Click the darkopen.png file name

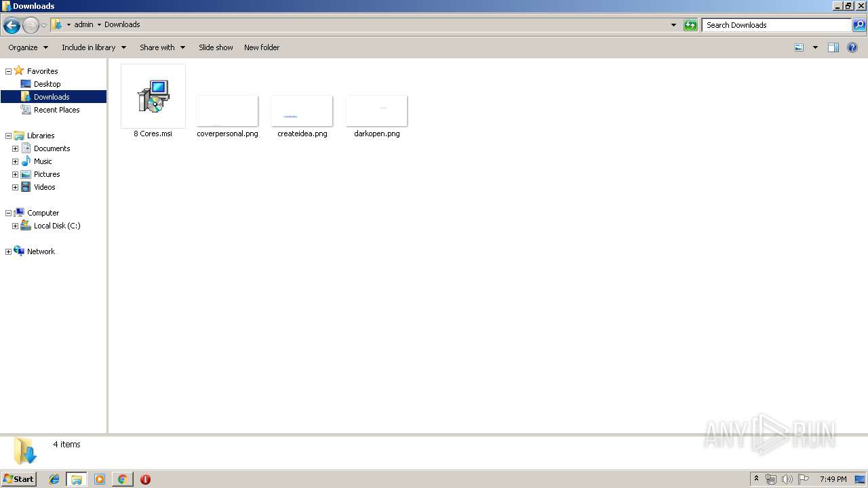click(x=377, y=134)
